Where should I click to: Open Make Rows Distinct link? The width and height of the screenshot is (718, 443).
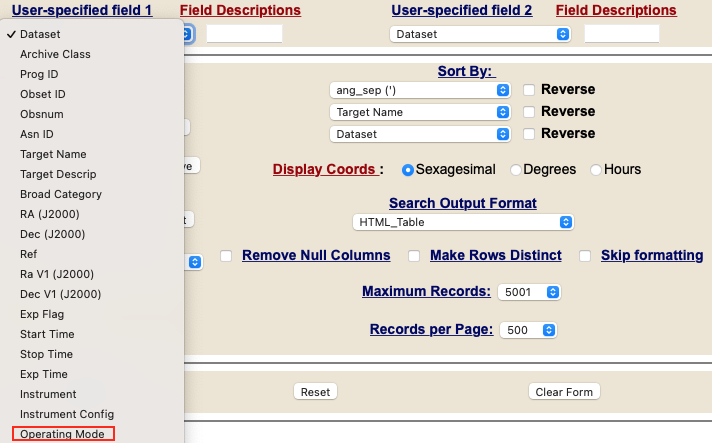(x=495, y=255)
